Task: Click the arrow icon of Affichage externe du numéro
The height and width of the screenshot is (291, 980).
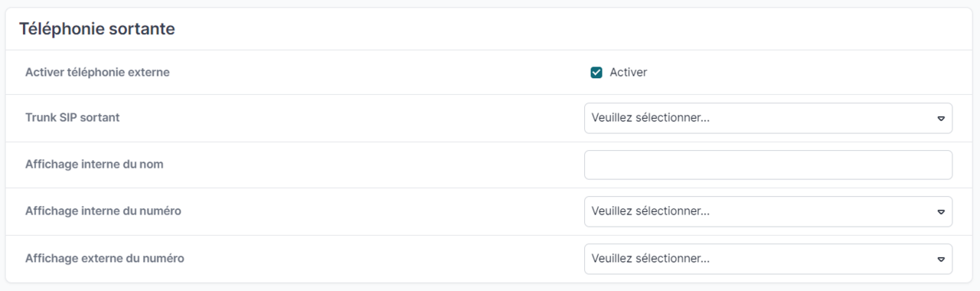Action: [x=941, y=260]
